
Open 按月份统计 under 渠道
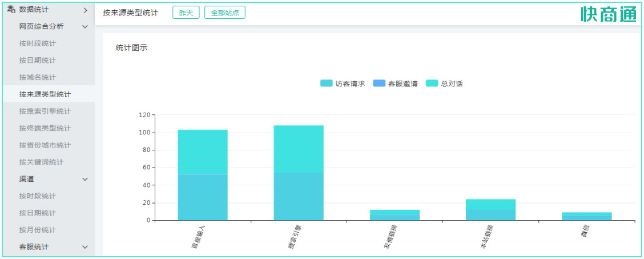38,230
